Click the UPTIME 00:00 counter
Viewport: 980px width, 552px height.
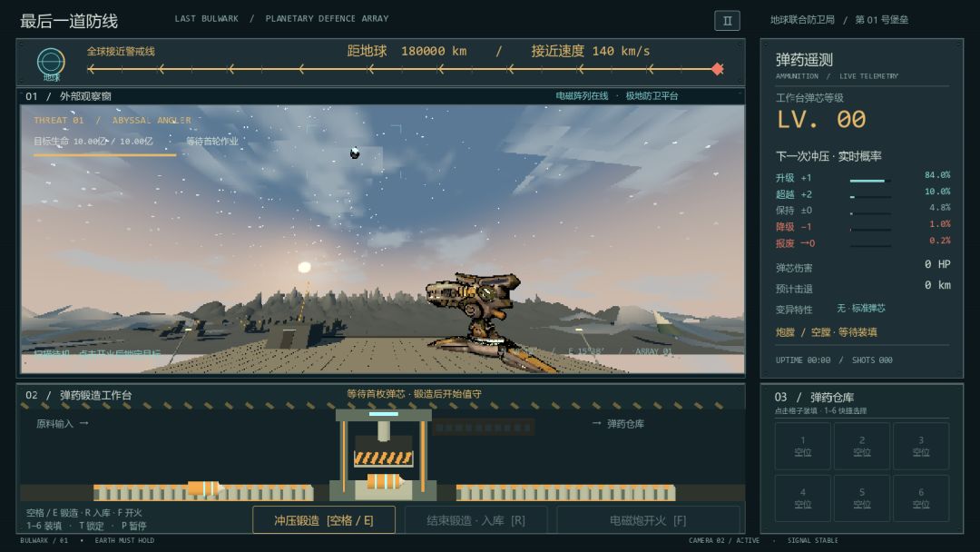pos(803,360)
